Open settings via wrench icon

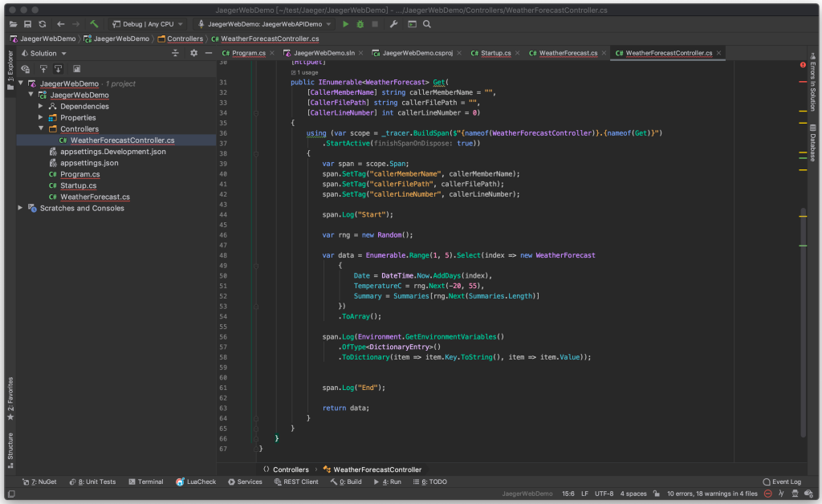click(393, 24)
